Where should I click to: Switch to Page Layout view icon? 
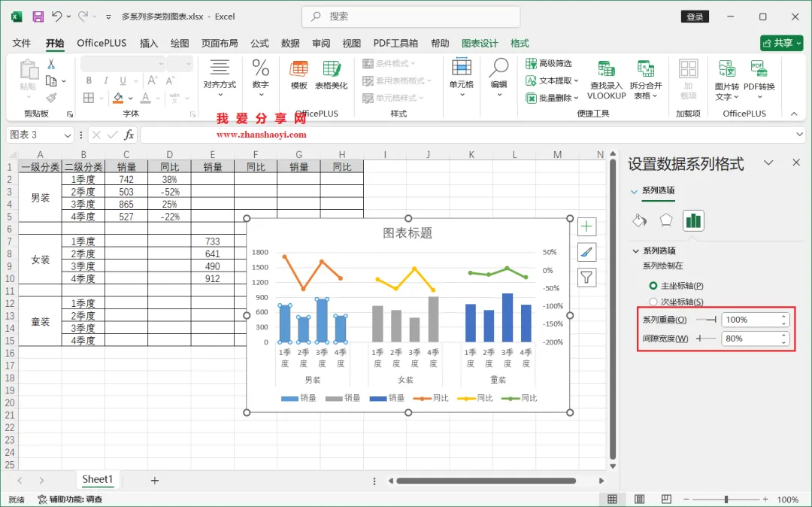click(640, 499)
